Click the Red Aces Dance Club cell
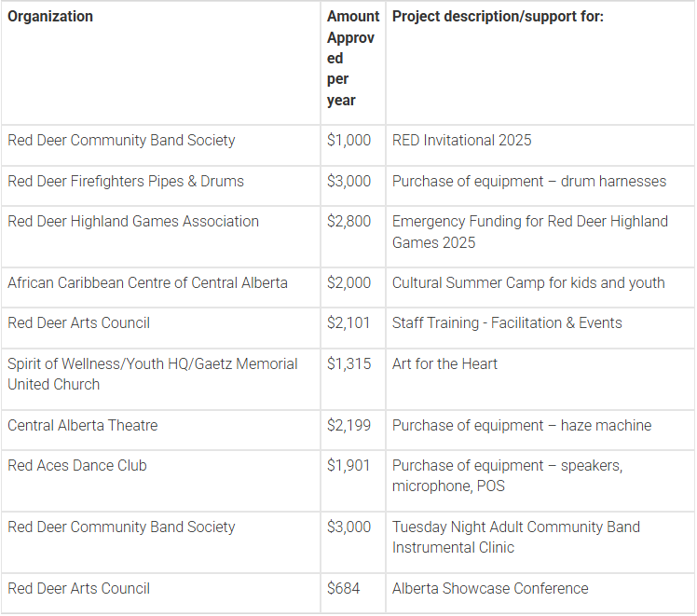 tap(77, 466)
